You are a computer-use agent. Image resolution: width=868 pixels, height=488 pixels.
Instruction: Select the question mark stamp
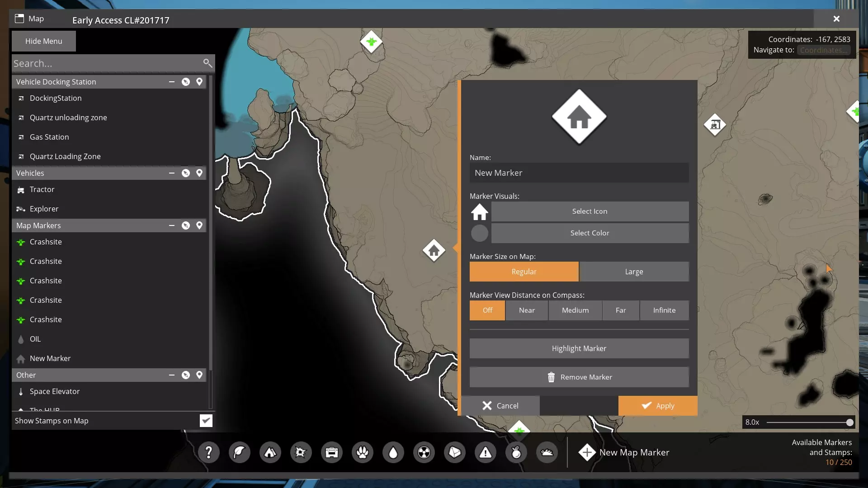point(209,452)
